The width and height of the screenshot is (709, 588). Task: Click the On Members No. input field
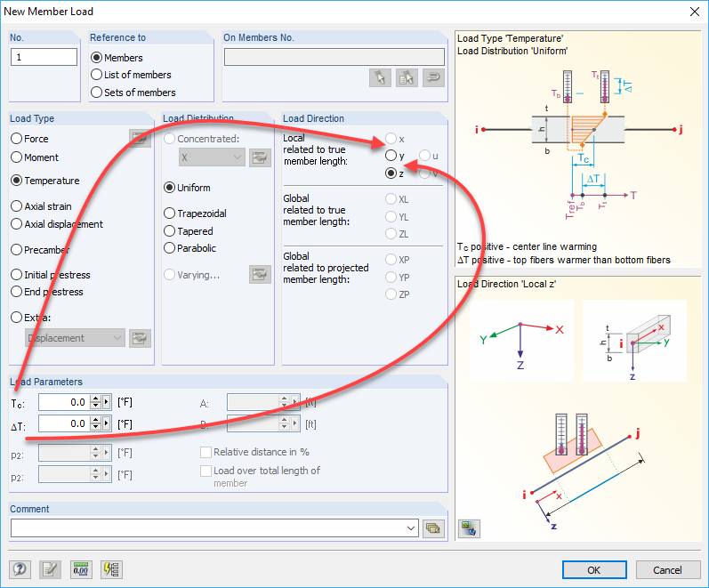pos(334,57)
